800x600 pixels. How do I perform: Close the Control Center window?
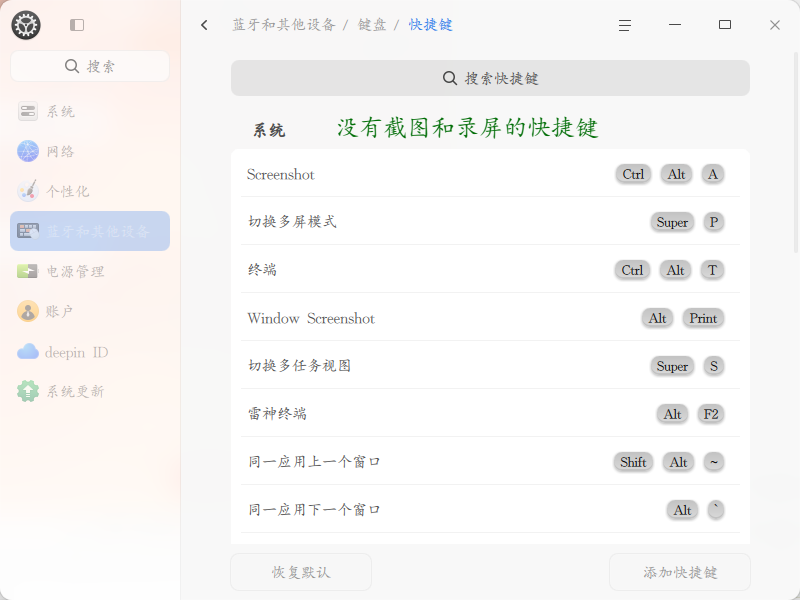coord(774,25)
